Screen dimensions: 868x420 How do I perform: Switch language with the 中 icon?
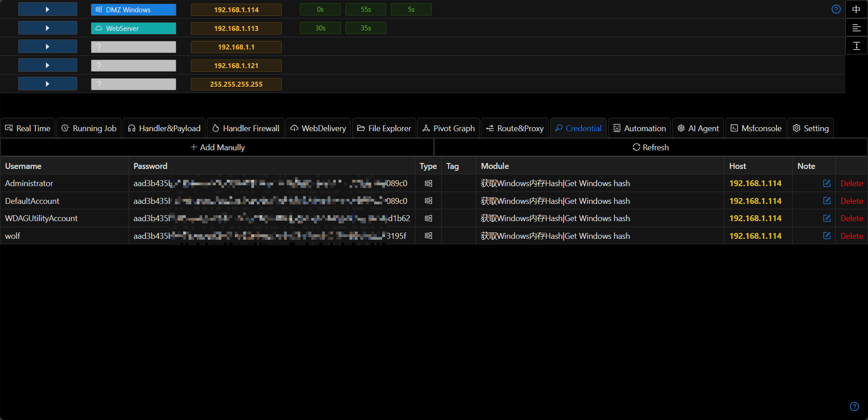[x=856, y=10]
